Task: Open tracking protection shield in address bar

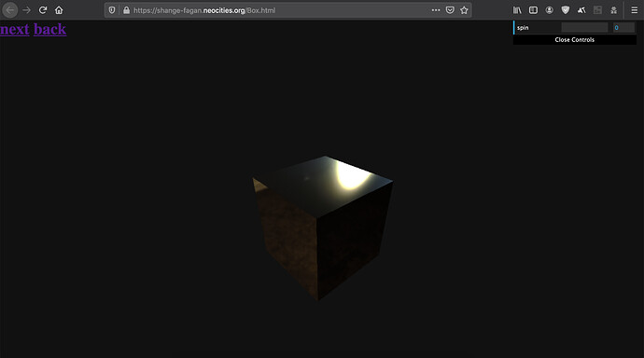Action: [112, 10]
